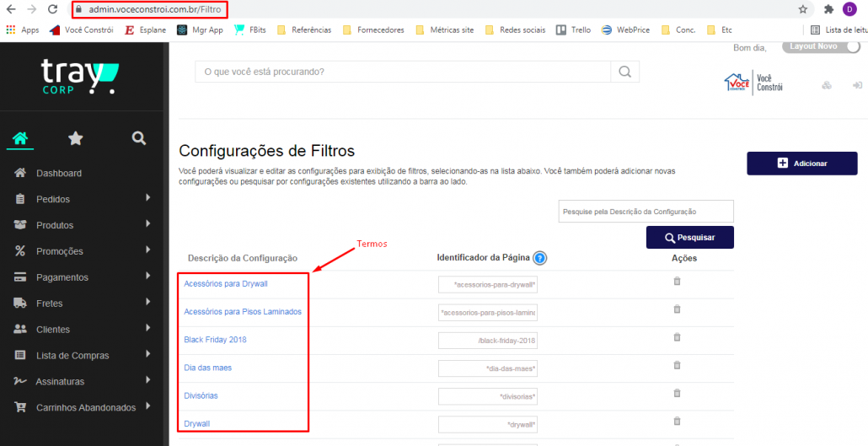Viewport: 868px width, 446px height.
Task: Open the Dashboard menu item
Action: [x=58, y=173]
